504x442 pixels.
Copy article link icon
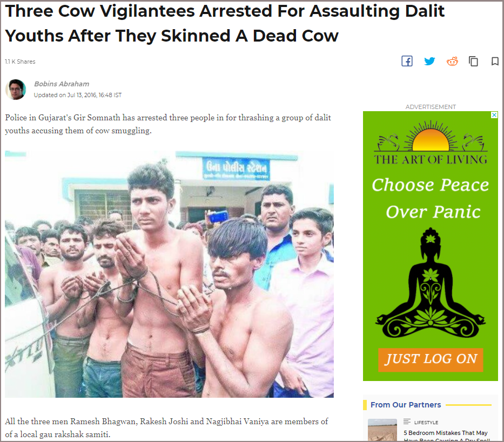473,61
